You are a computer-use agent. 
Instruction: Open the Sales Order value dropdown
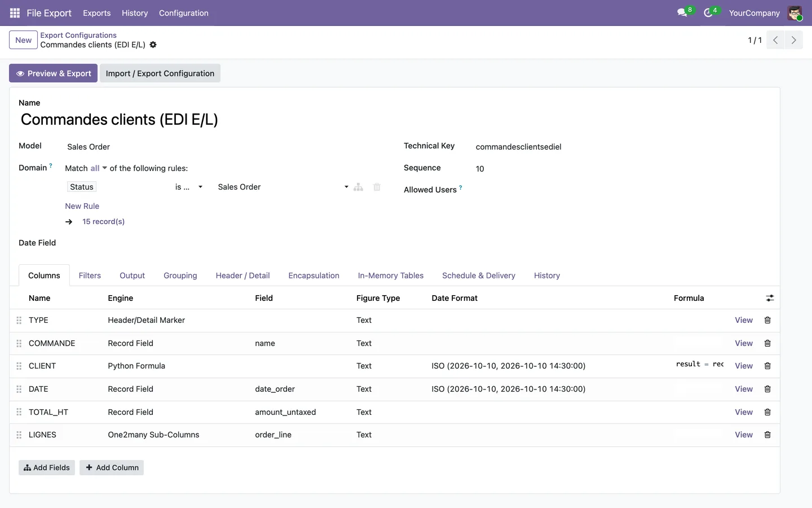click(283, 187)
